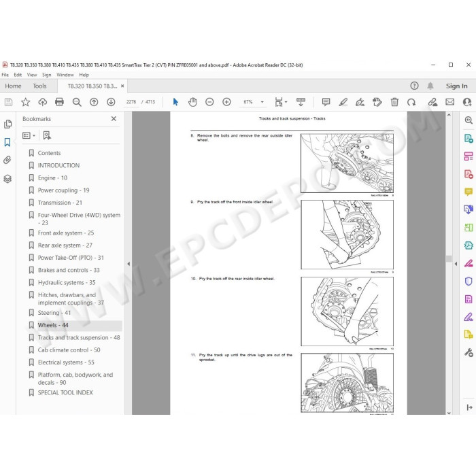This screenshot has width=476, height=476.
Task: Share a link to the file icon
Action: pyautogui.click(x=432, y=102)
